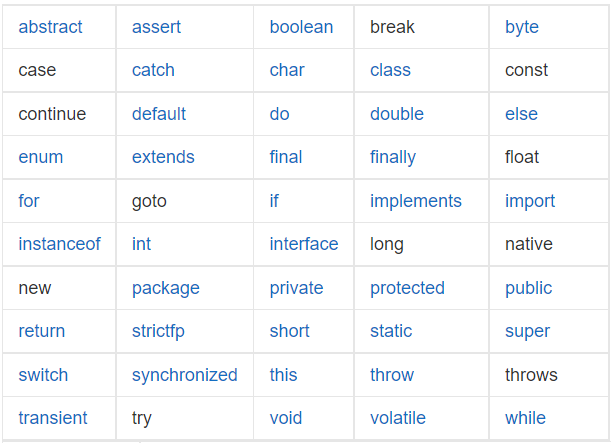Select the byte keyword link
The image size is (611, 443).
522,28
